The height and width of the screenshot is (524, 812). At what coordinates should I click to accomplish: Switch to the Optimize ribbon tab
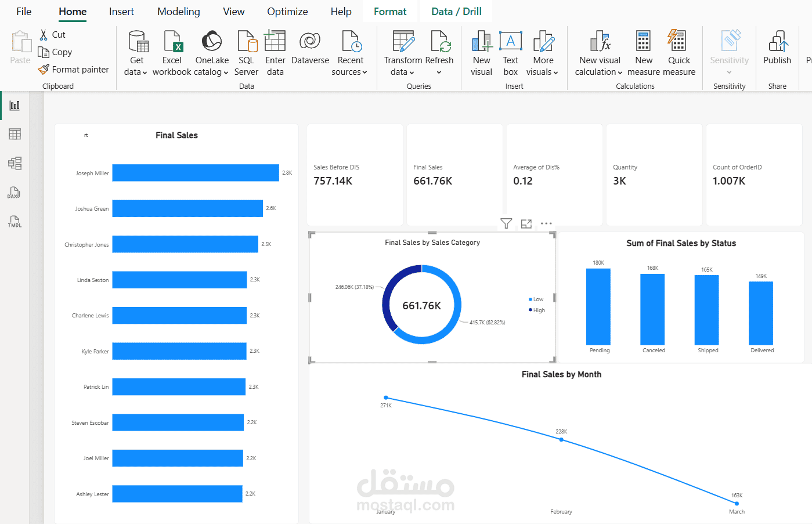pyautogui.click(x=287, y=12)
